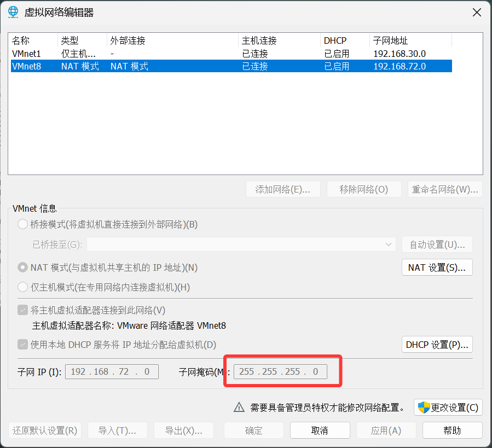The image size is (492, 448).
Task: Click 已连接 cell in VMnet8 row
Action: click(x=255, y=67)
